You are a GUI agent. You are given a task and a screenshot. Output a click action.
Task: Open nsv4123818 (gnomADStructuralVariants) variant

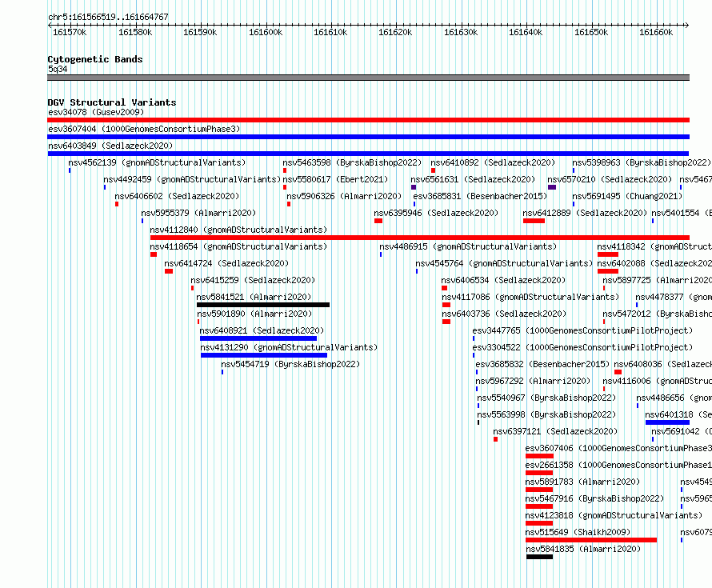coord(614,515)
